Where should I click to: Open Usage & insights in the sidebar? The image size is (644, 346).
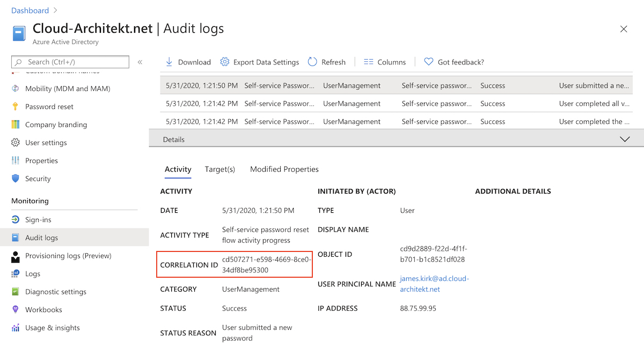click(x=53, y=328)
